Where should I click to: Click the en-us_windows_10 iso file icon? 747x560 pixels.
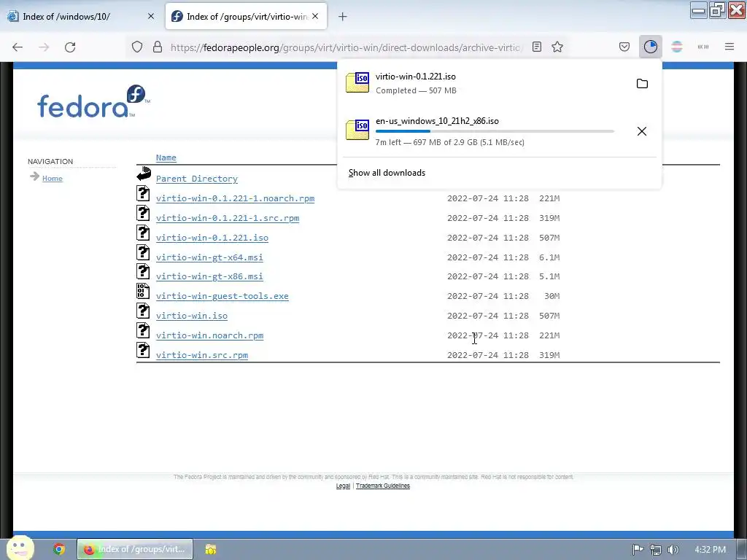tap(357, 130)
